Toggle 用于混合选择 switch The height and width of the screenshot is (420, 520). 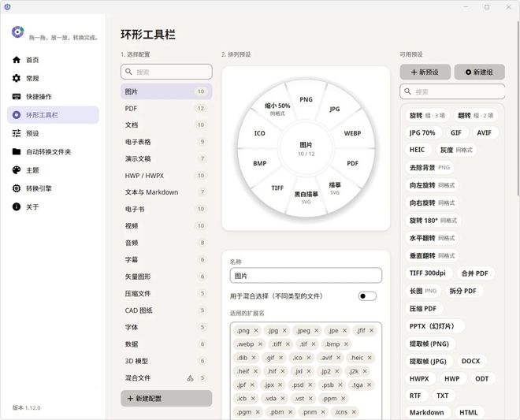[x=367, y=296]
